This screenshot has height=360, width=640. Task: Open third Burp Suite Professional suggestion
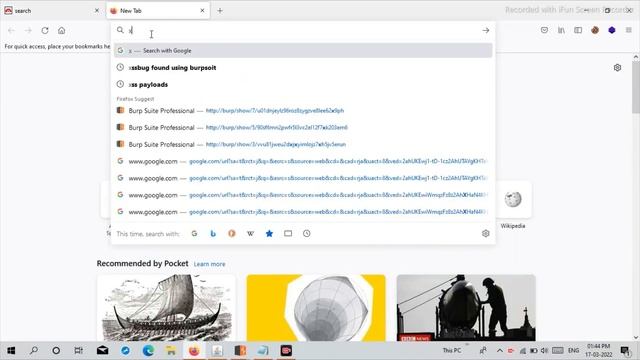point(303,144)
